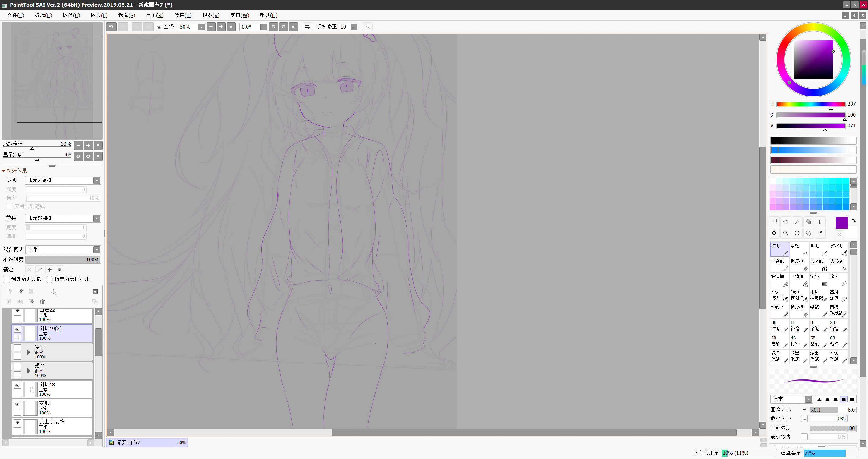Viewport: 868px width, 459px height.
Task: Delete layer with the trash icon
Action: (x=42, y=302)
